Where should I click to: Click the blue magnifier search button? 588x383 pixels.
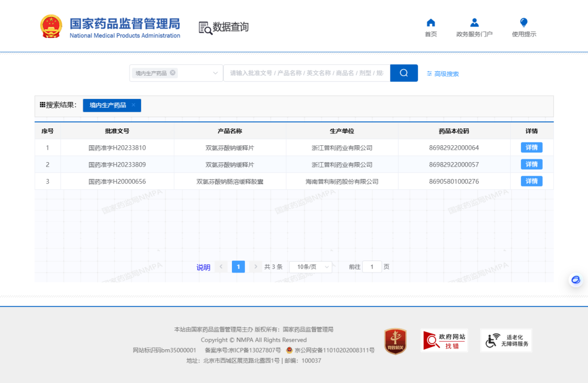(x=403, y=73)
